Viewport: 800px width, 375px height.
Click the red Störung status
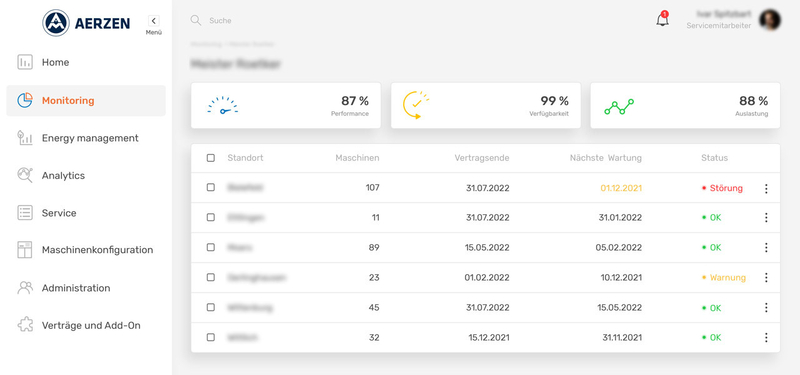coord(722,188)
